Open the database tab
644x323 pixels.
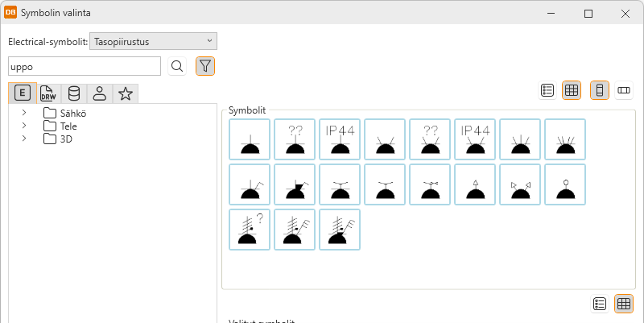74,93
